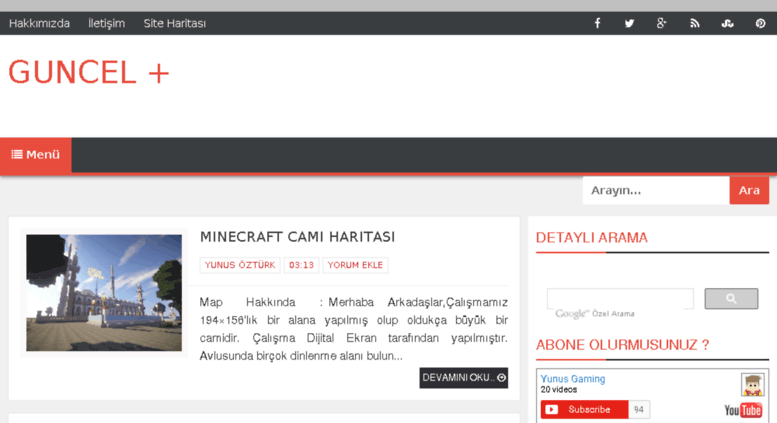Open the Twitter social icon

[x=629, y=23]
